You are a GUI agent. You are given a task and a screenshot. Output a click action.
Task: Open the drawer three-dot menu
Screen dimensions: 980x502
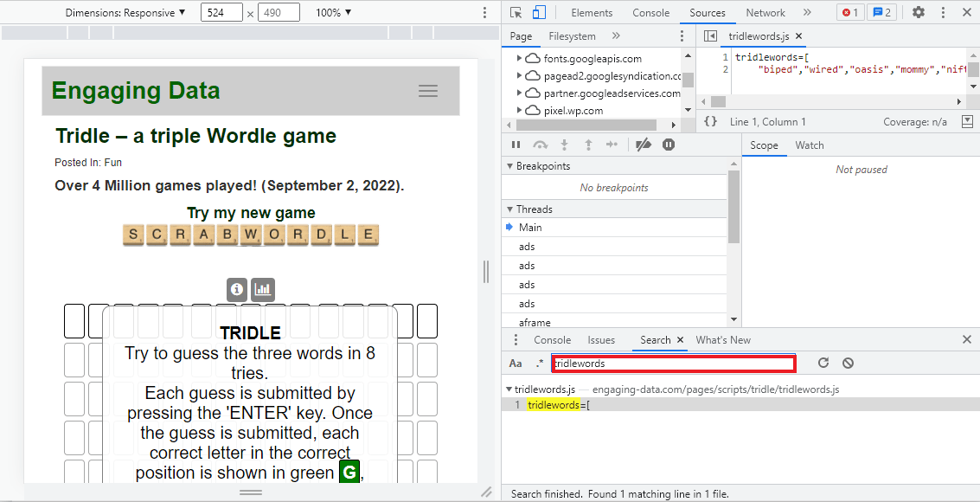coord(516,340)
